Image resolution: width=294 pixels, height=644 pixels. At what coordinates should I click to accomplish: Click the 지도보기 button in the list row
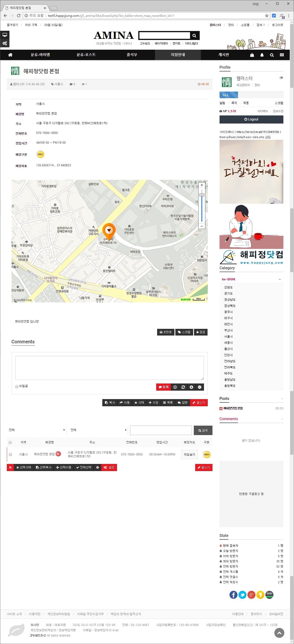click(x=189, y=454)
